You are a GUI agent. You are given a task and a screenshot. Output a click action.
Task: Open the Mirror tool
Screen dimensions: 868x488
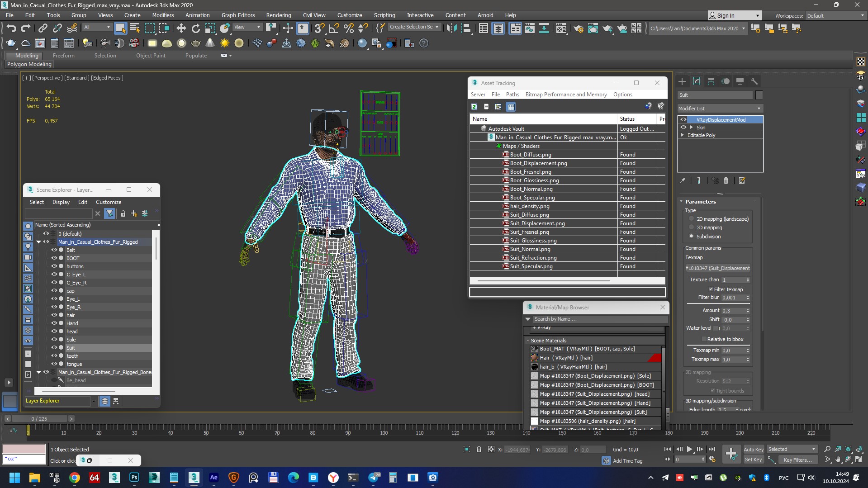pos(451,28)
